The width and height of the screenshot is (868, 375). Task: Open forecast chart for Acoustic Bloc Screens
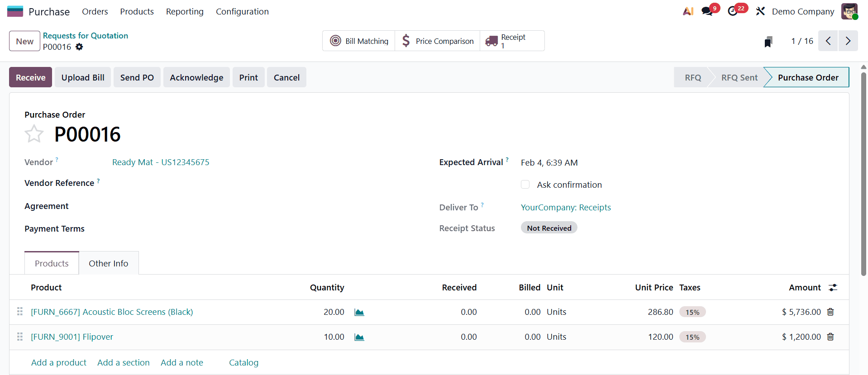click(x=359, y=312)
